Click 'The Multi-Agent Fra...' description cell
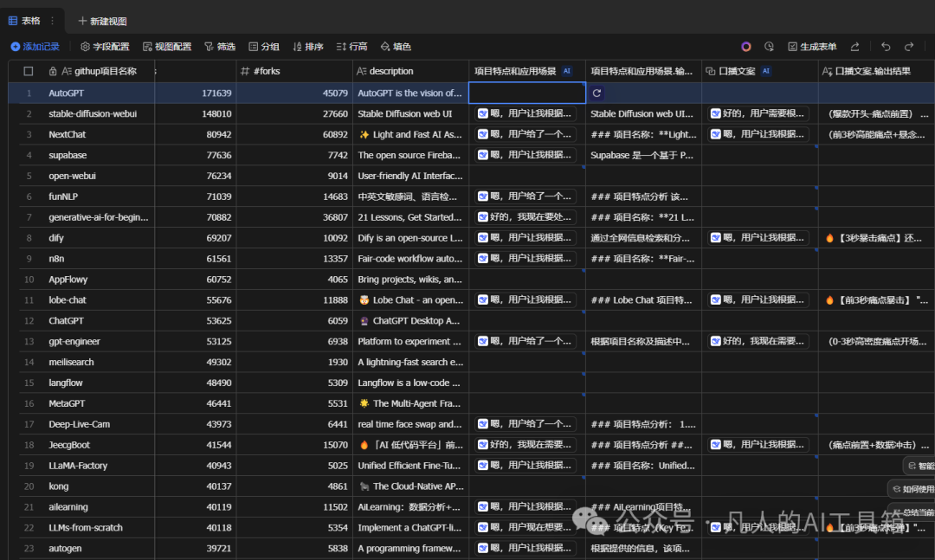935x560 pixels. coord(410,403)
